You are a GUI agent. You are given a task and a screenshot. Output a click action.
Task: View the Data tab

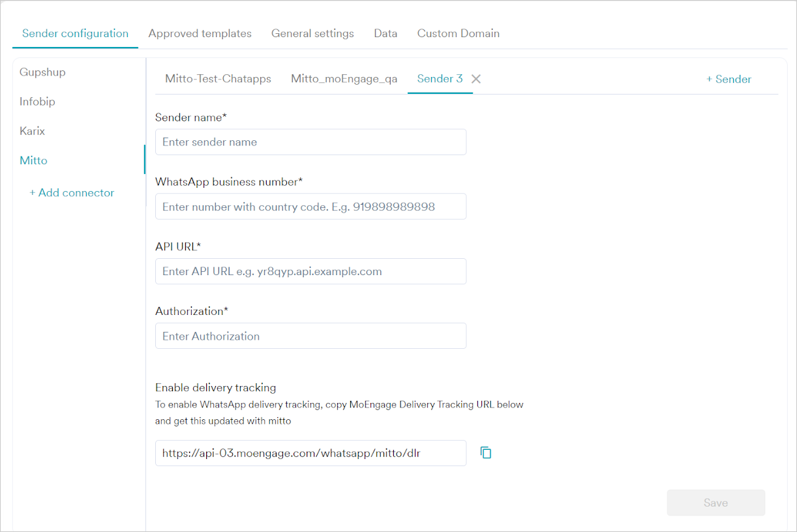385,33
